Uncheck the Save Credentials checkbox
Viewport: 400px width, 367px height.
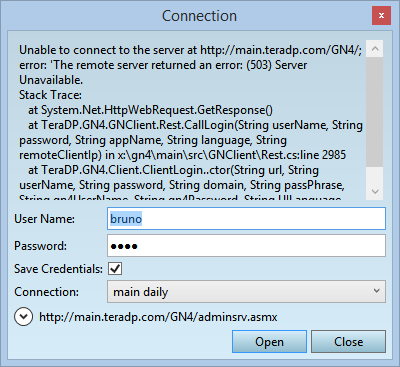115,268
